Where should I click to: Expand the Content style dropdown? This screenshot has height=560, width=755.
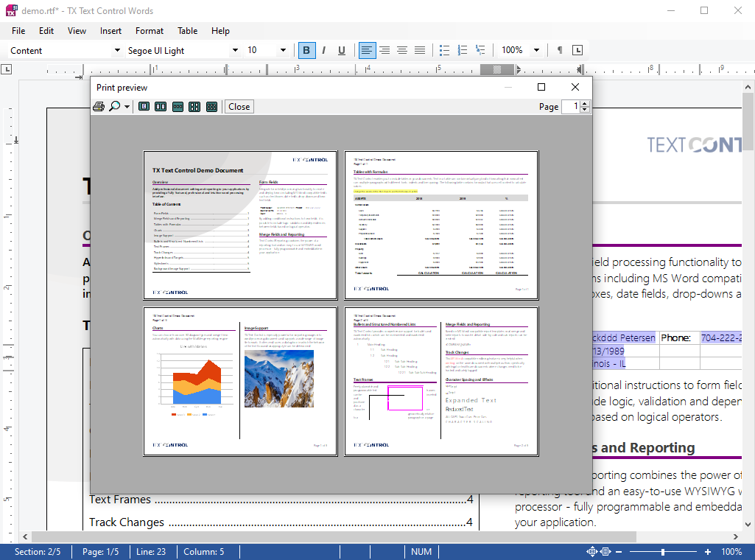coord(116,50)
